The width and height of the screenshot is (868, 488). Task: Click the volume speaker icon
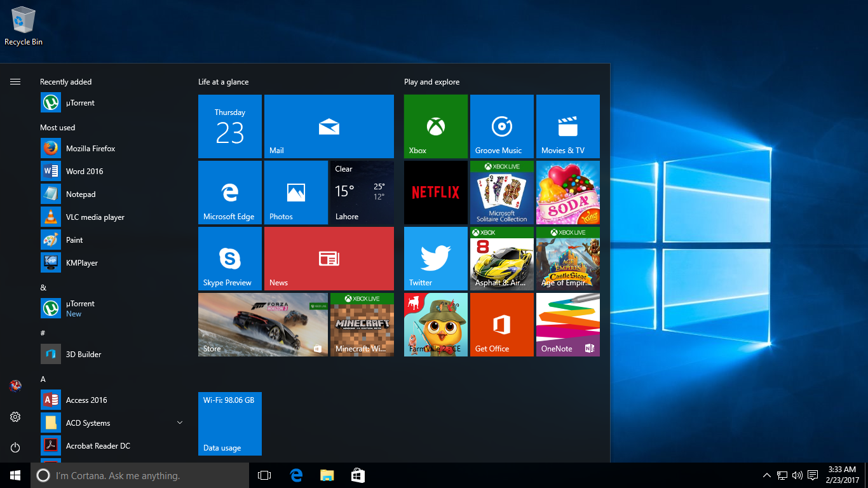coord(797,475)
